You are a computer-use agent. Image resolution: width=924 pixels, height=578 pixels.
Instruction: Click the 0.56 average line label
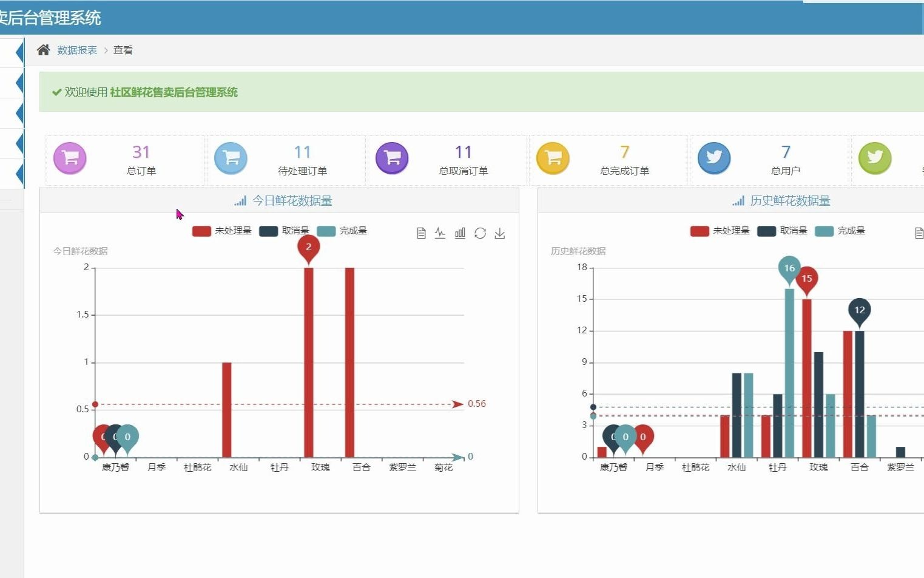click(x=477, y=404)
